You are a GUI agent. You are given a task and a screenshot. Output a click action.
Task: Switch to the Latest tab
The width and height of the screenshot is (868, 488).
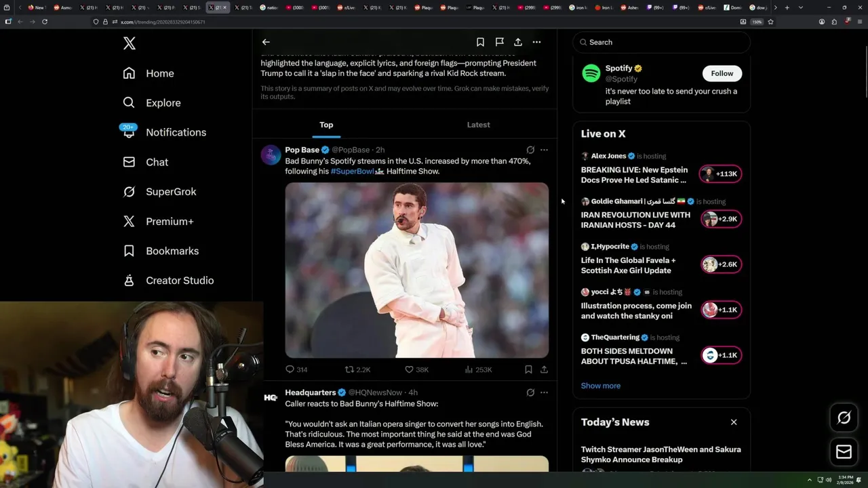pyautogui.click(x=478, y=125)
